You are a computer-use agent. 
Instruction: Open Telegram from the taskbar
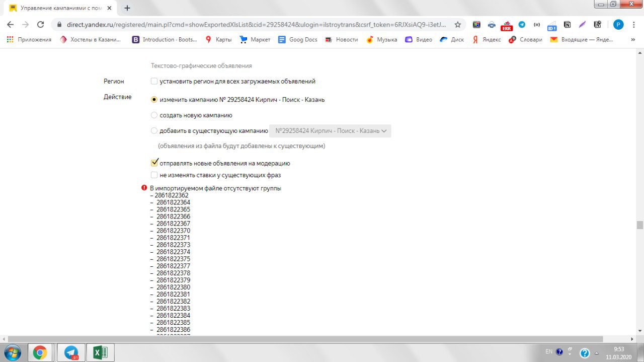point(71,352)
